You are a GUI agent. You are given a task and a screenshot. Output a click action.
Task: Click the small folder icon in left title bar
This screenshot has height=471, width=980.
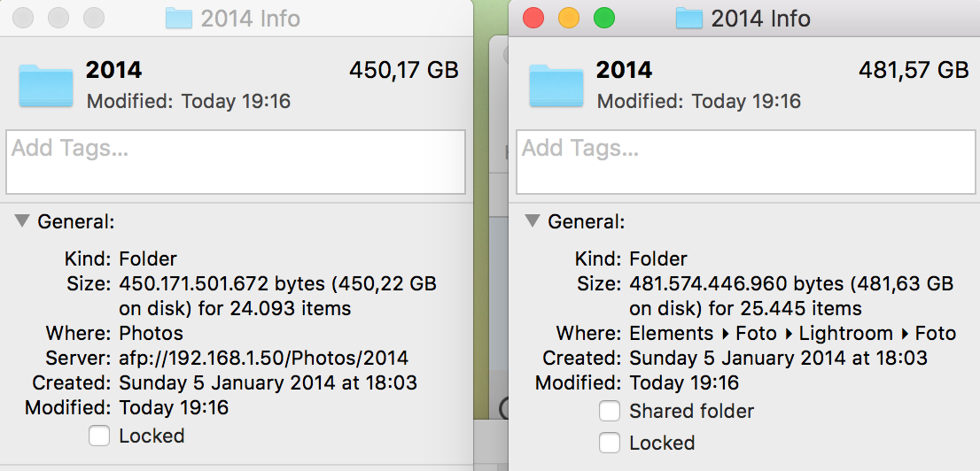[179, 18]
